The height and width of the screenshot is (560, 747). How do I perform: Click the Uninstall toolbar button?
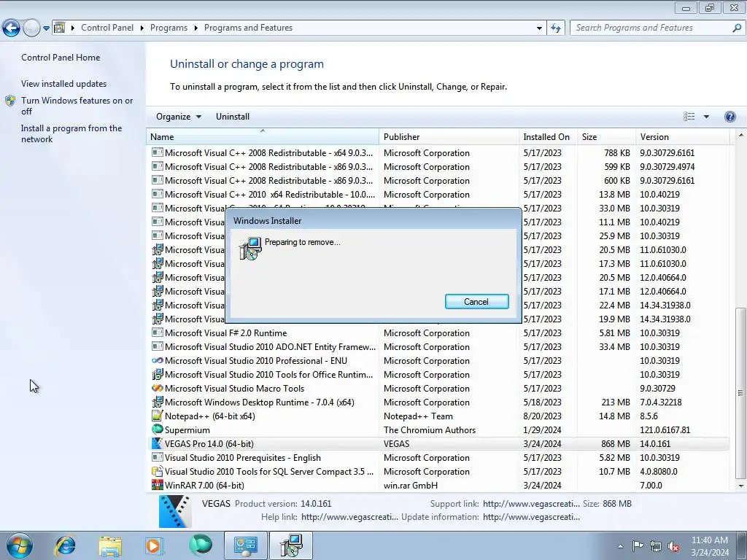233,117
